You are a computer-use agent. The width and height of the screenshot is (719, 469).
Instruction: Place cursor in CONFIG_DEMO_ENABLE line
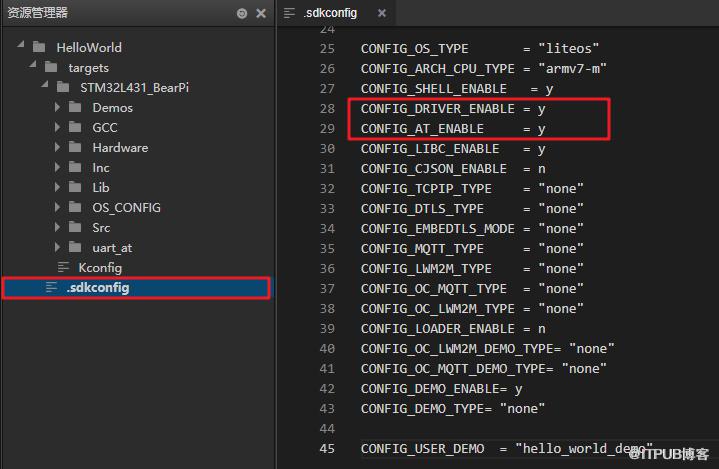point(442,389)
